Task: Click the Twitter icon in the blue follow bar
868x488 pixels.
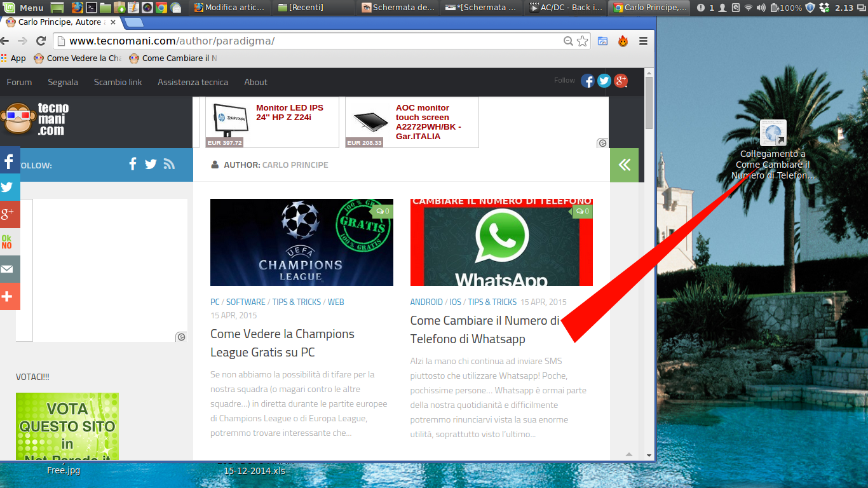Action: click(151, 164)
